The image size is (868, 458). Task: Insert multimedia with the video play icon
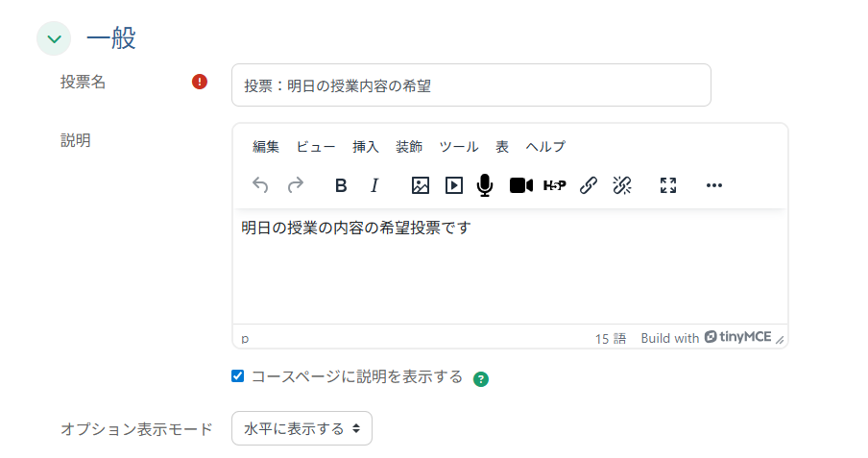454,185
